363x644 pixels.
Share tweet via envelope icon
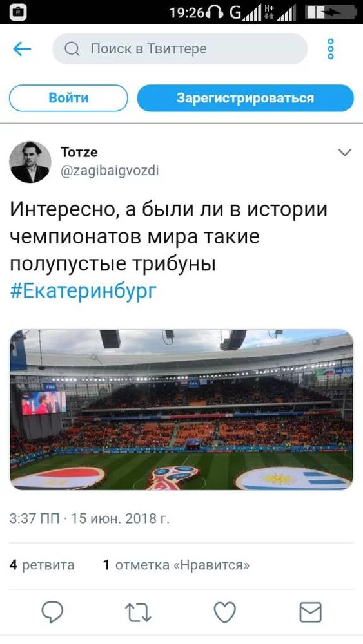[310, 613]
